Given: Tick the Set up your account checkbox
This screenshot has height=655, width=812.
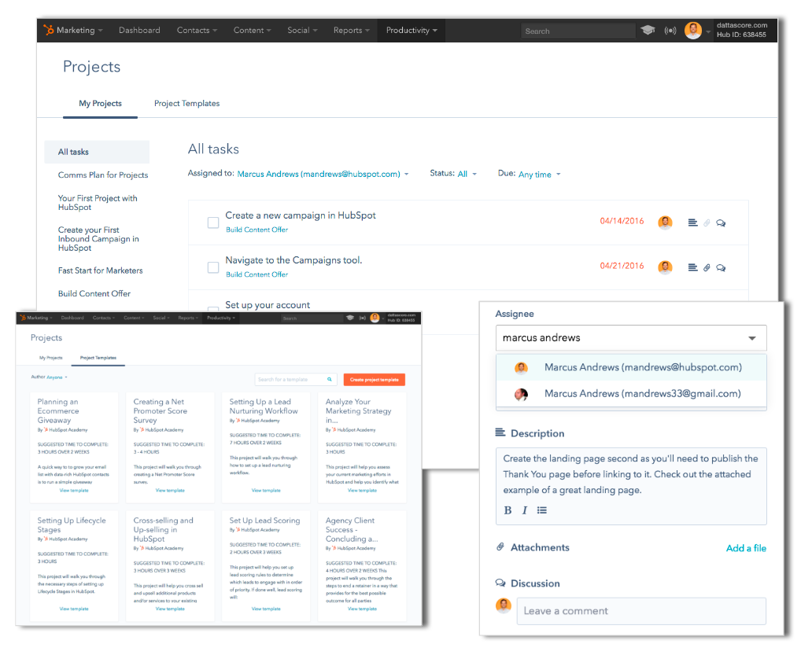Looking at the screenshot, I should 213,311.
